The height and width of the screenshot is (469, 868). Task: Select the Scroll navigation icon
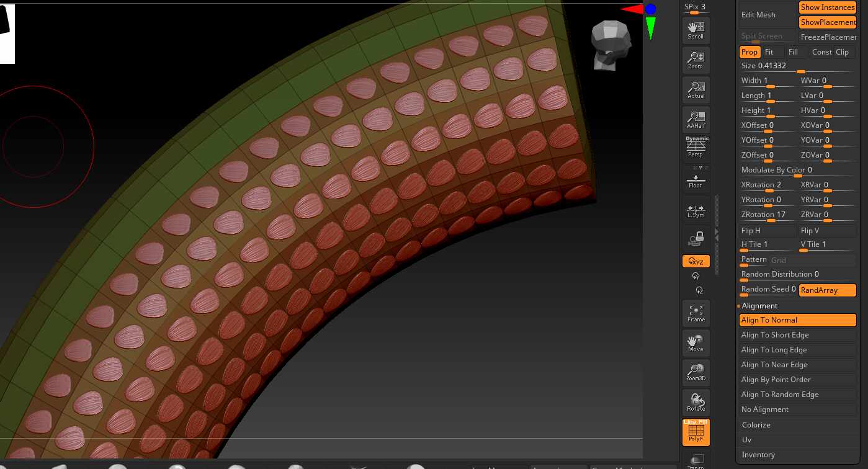tap(696, 30)
